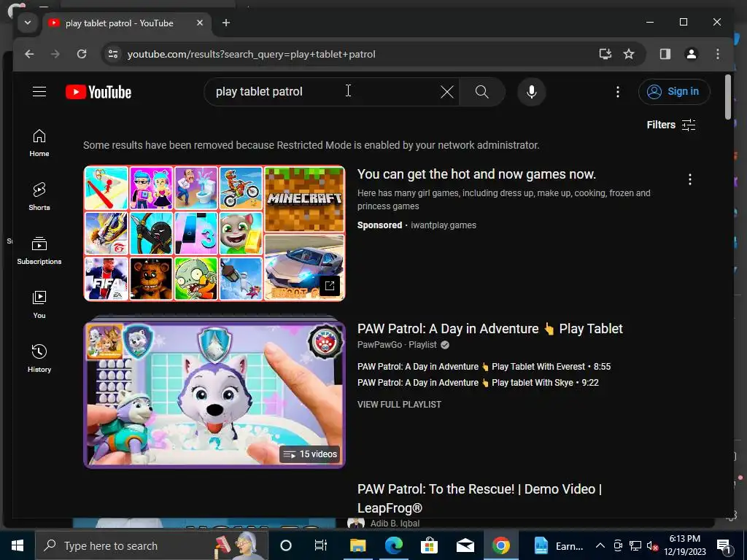Open Chrome profile icon

click(x=692, y=54)
